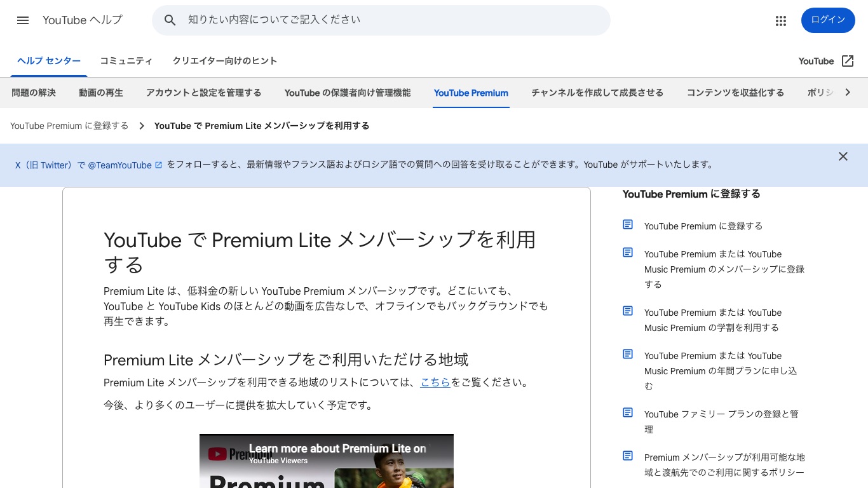Open YouTube via external link icon
This screenshot has height=488, width=868.
(x=848, y=61)
